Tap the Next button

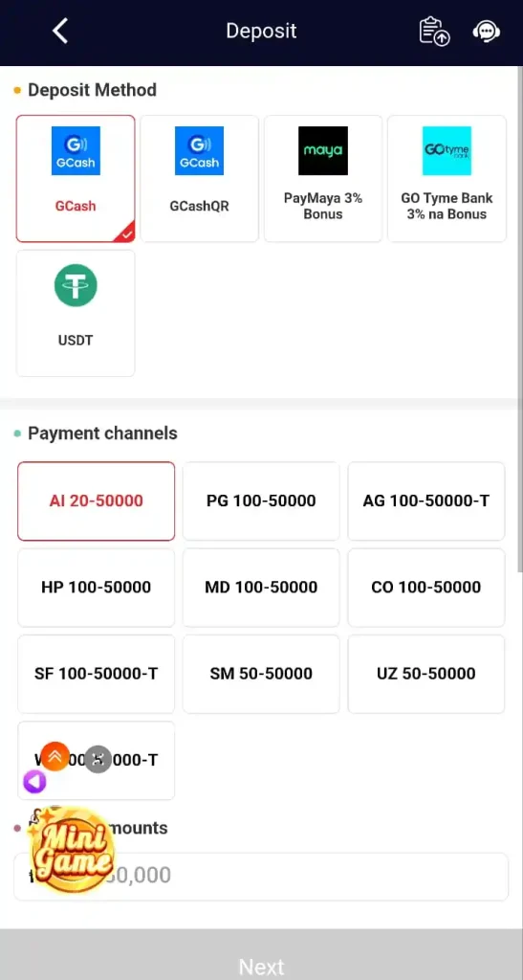(261, 955)
